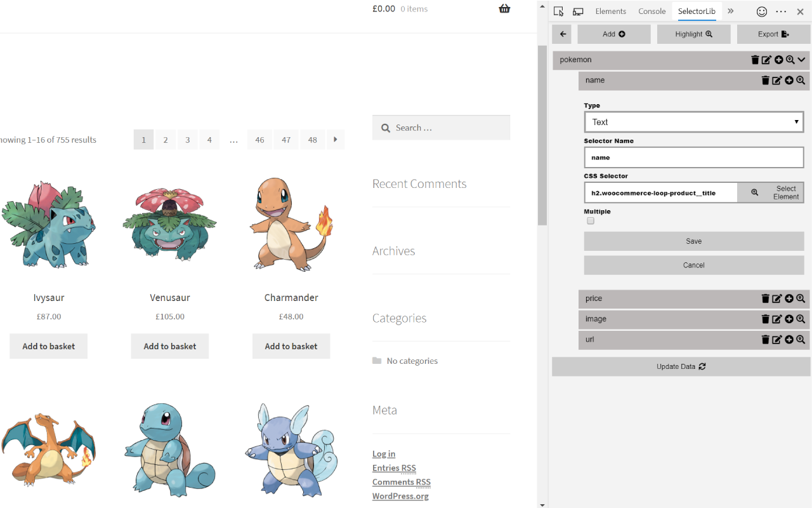Add child to the url selector

click(789, 339)
